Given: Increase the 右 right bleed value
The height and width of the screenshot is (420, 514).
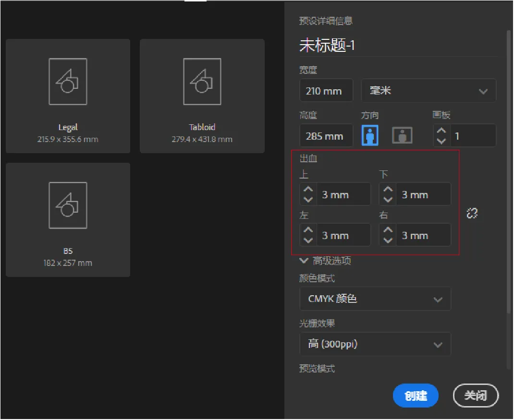Looking at the screenshot, I should (x=388, y=230).
